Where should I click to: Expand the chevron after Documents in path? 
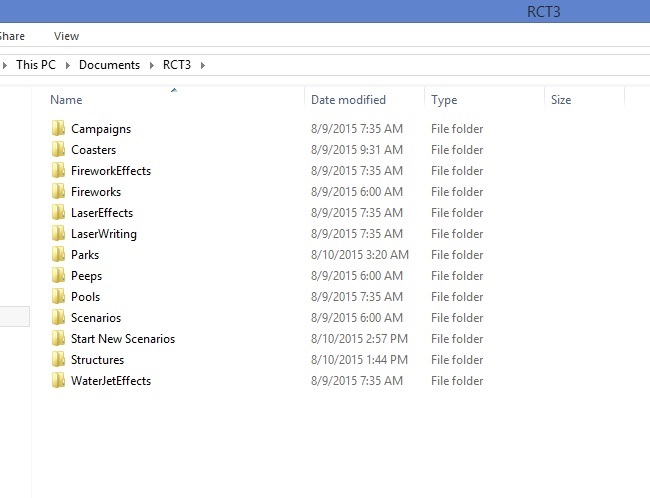[x=152, y=65]
